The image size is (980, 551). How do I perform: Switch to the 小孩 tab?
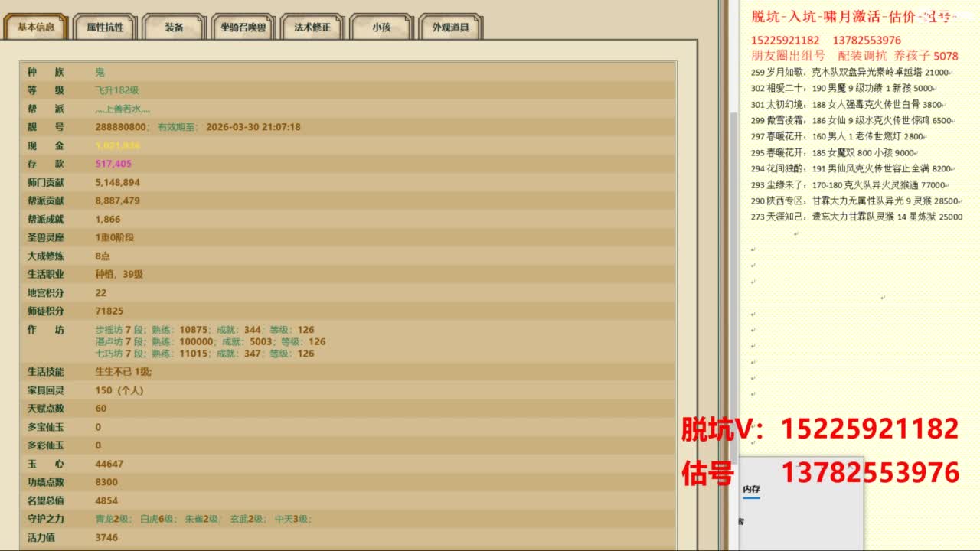click(381, 28)
